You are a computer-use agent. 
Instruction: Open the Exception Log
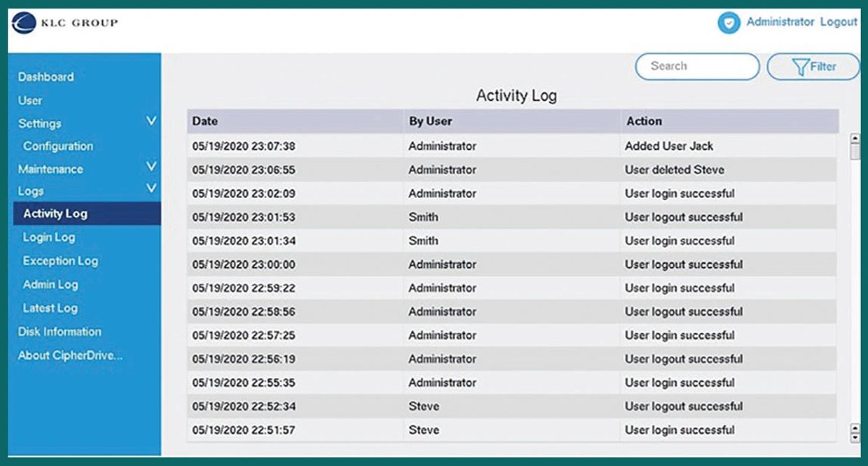coord(60,261)
